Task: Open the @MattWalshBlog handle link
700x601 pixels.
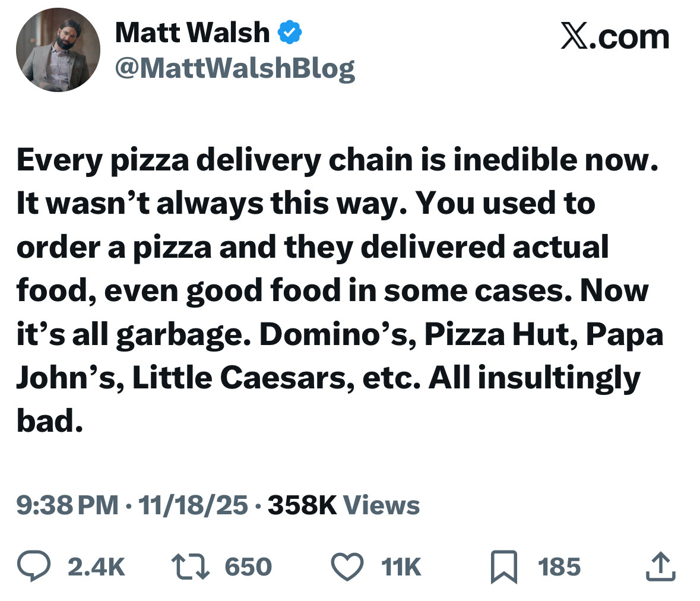Action: 235,68
